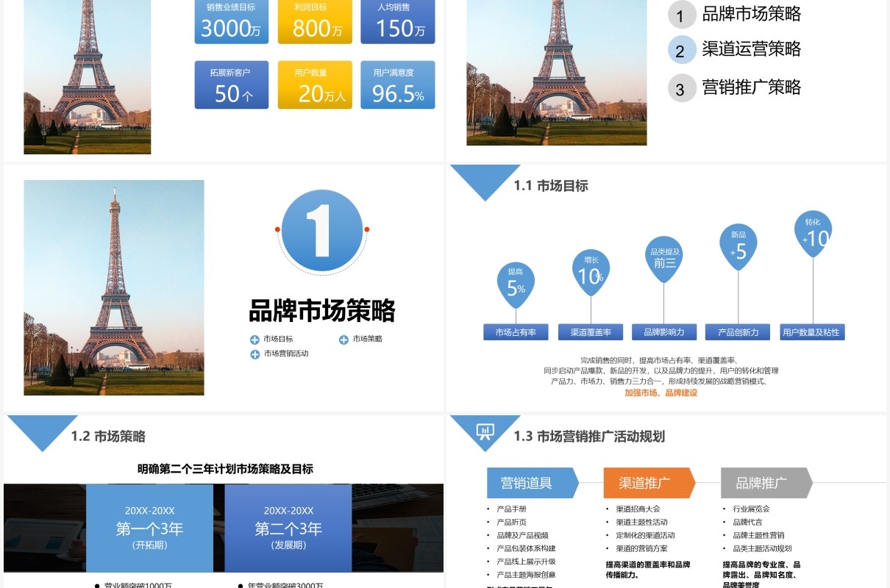This screenshot has width=890, height=588.
Task: Select the 用户数量 20万人 yellow tile
Action: [315, 85]
